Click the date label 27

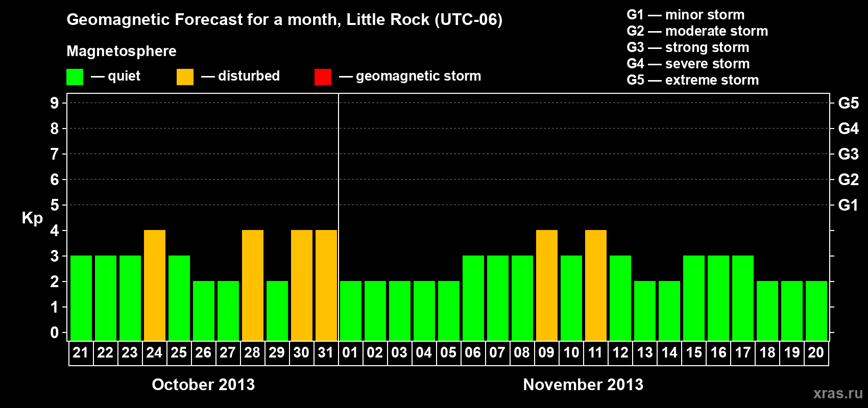228,352
